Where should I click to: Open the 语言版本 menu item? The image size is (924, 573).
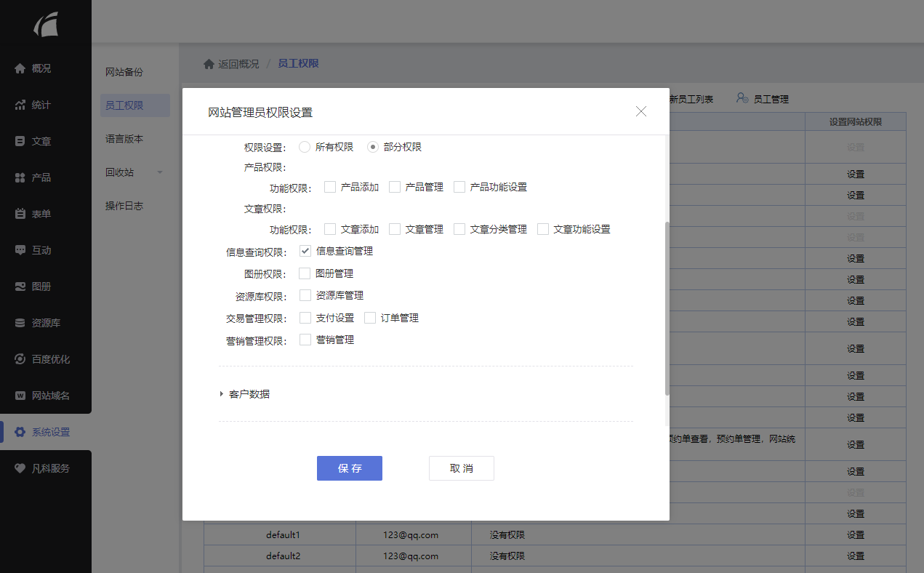click(x=124, y=139)
